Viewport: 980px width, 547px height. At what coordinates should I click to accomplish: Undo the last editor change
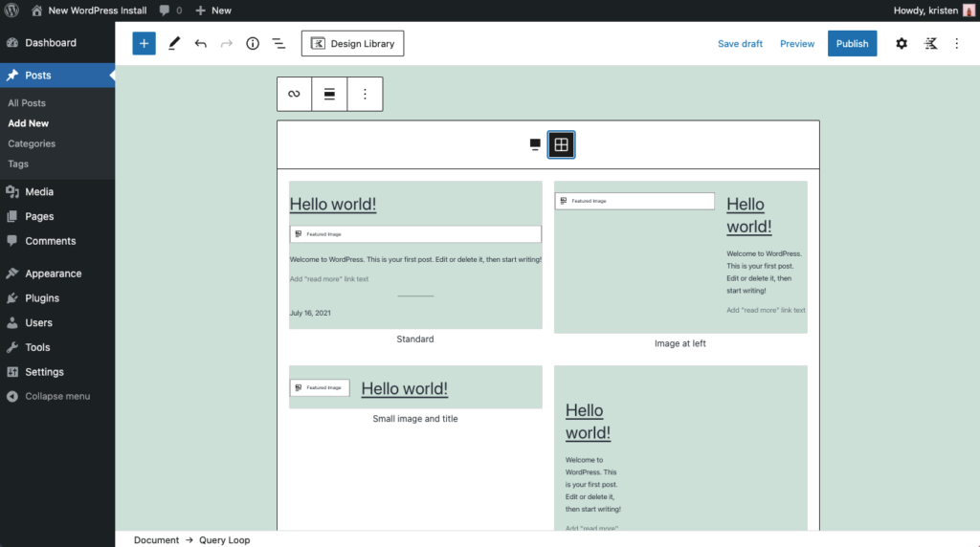tap(200, 43)
